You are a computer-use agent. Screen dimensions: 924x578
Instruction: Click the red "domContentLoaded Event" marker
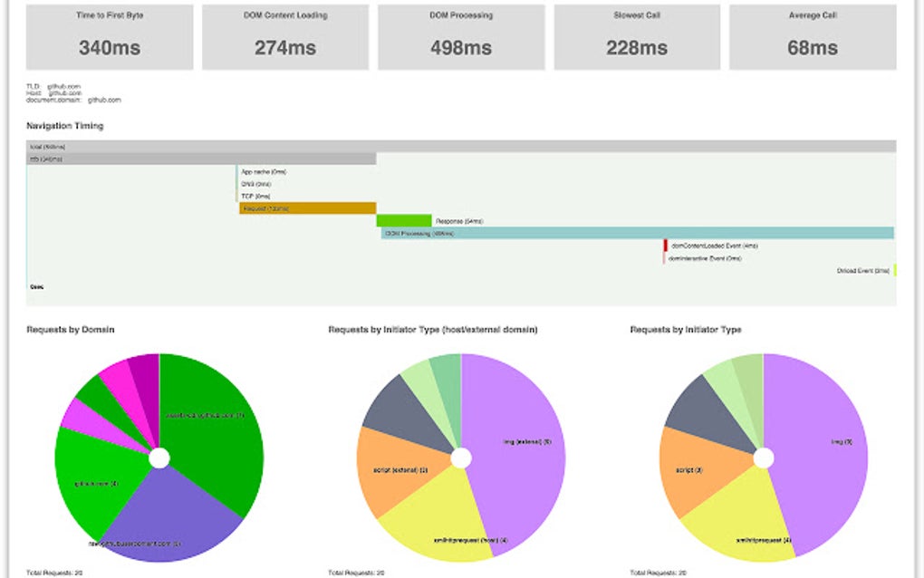pyautogui.click(x=664, y=246)
